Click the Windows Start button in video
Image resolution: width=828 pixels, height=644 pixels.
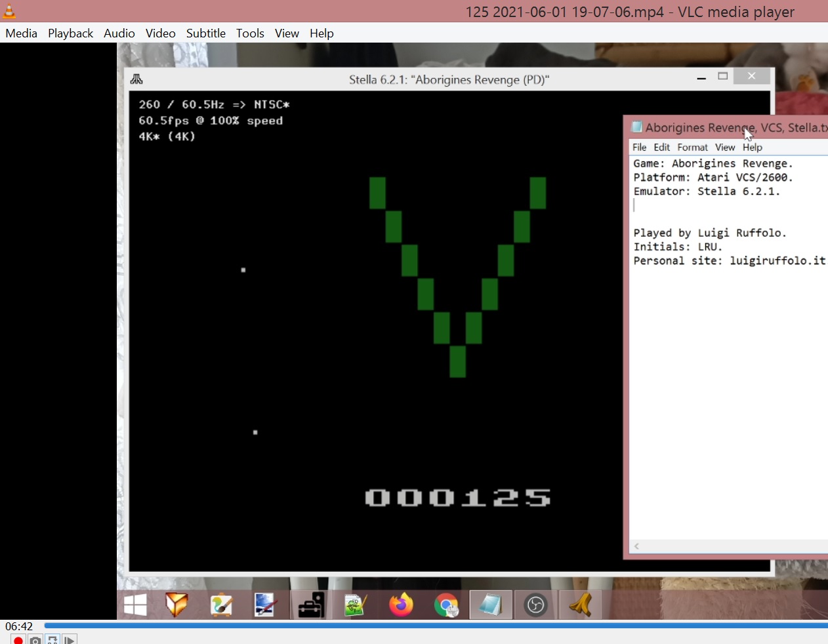135,605
